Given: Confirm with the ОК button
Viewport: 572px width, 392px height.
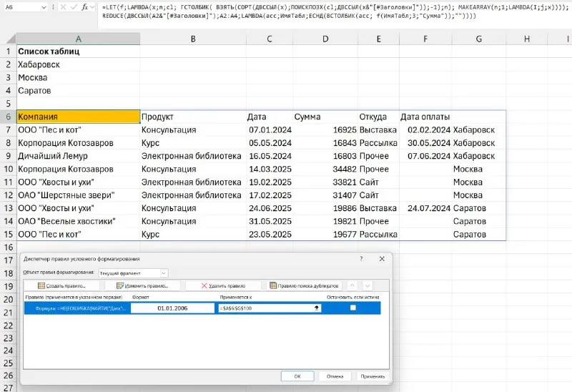Looking at the screenshot, I should [x=297, y=376].
